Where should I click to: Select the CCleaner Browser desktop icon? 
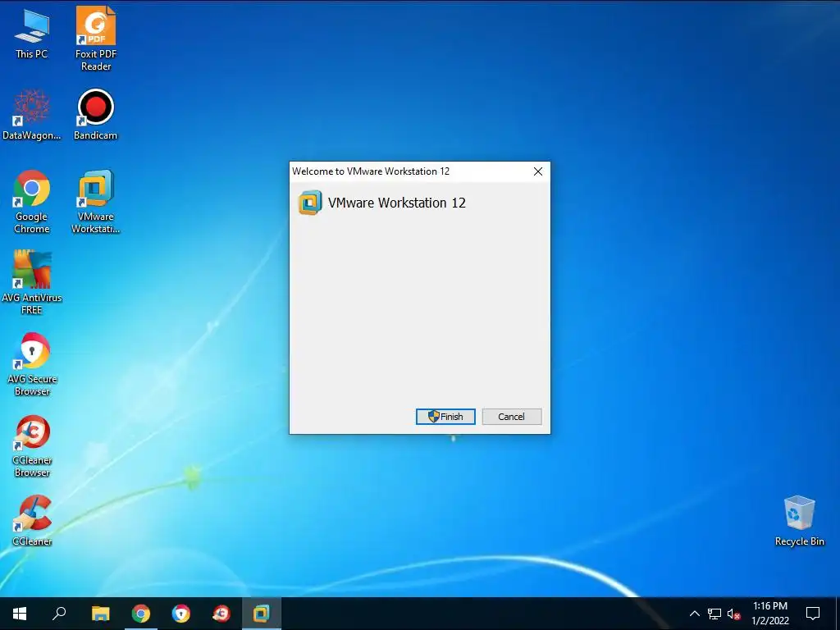coord(32,445)
